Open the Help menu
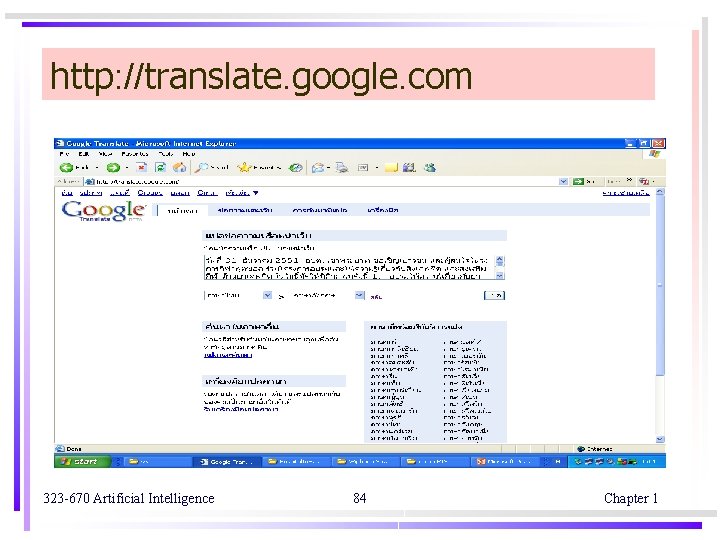The image size is (720, 540). coord(189,154)
